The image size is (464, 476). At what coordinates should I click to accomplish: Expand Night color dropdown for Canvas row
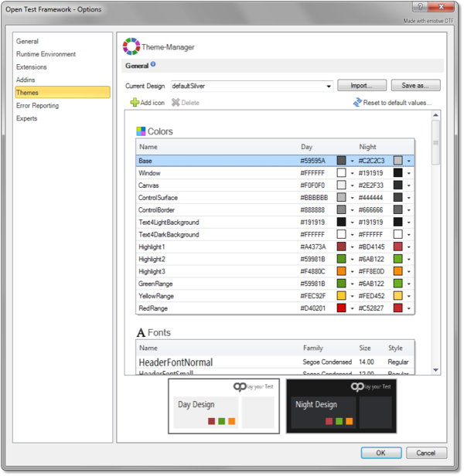409,185
